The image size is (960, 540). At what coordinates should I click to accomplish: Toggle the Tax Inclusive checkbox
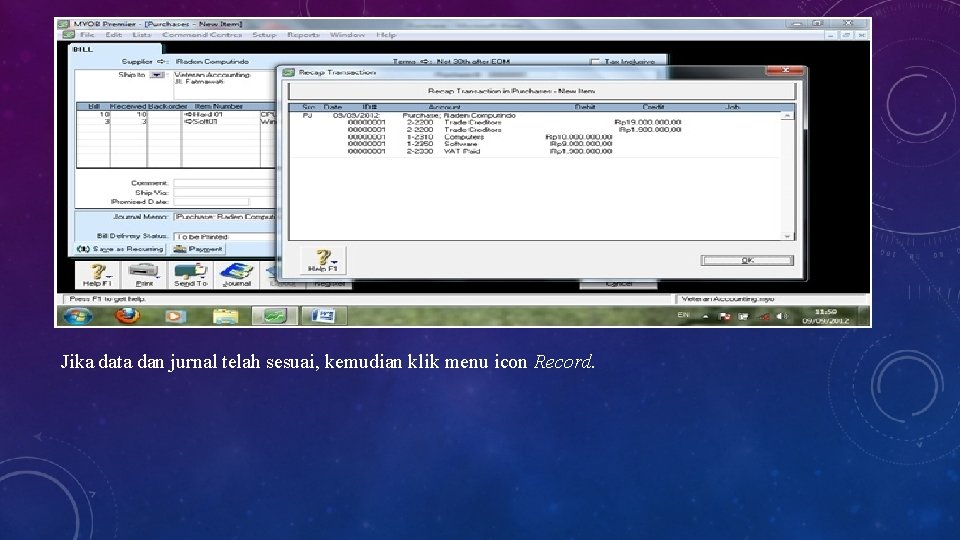(594, 62)
